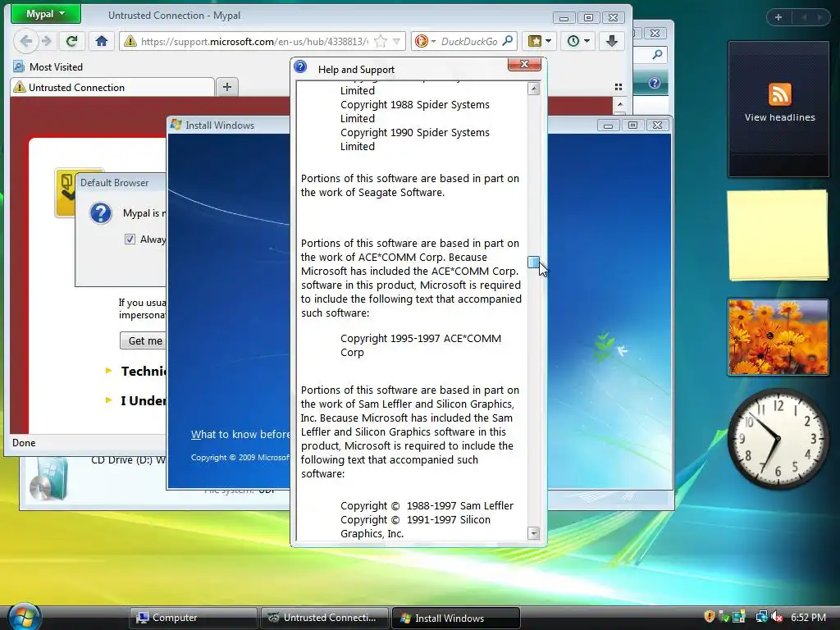Click the analog clock gadget

pyautogui.click(x=778, y=439)
